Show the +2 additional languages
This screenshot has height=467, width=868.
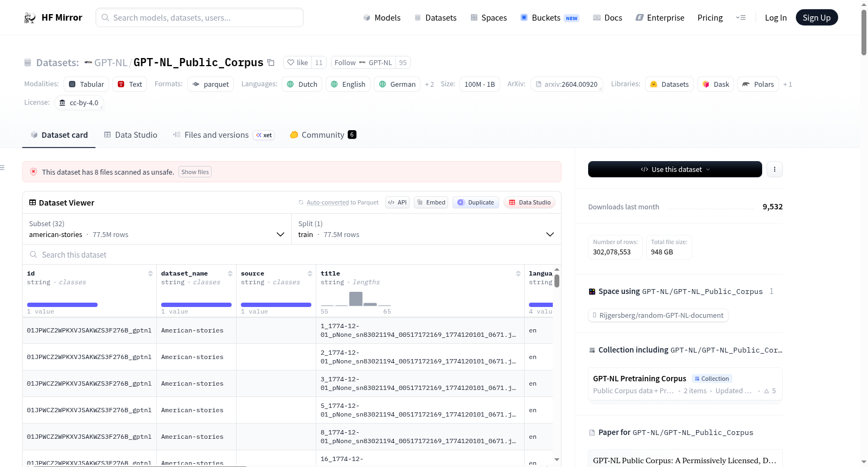click(429, 84)
